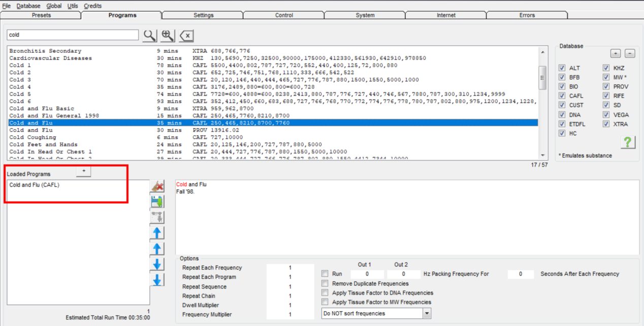Image resolution: width=644 pixels, height=326 pixels.
Task: Toggle the XTRA database checkbox
Action: (x=606, y=124)
